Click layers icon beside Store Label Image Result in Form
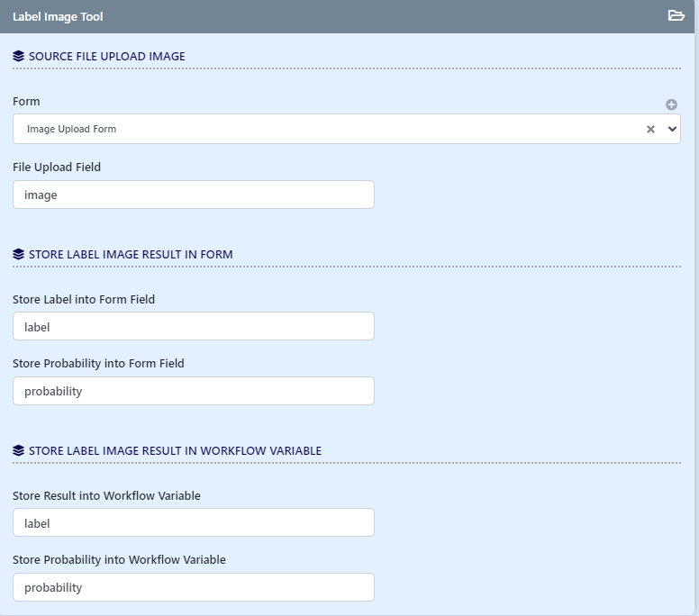The image size is (699, 616). click(x=19, y=254)
